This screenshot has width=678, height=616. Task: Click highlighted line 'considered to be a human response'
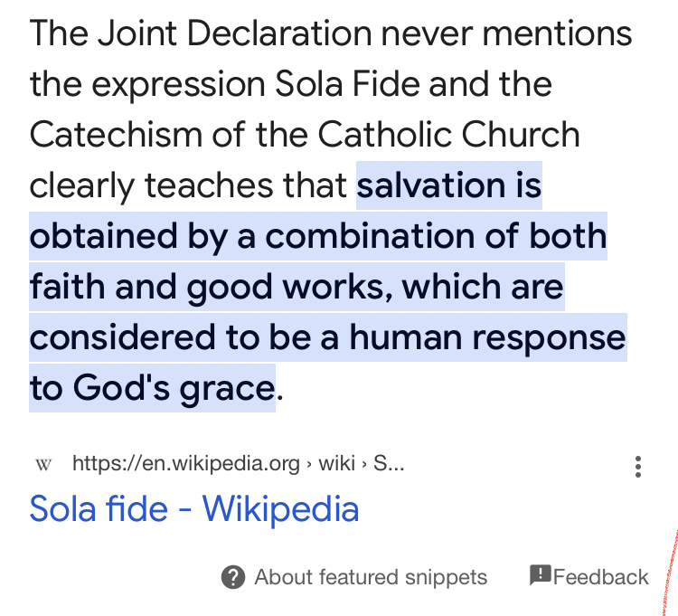tap(328, 337)
